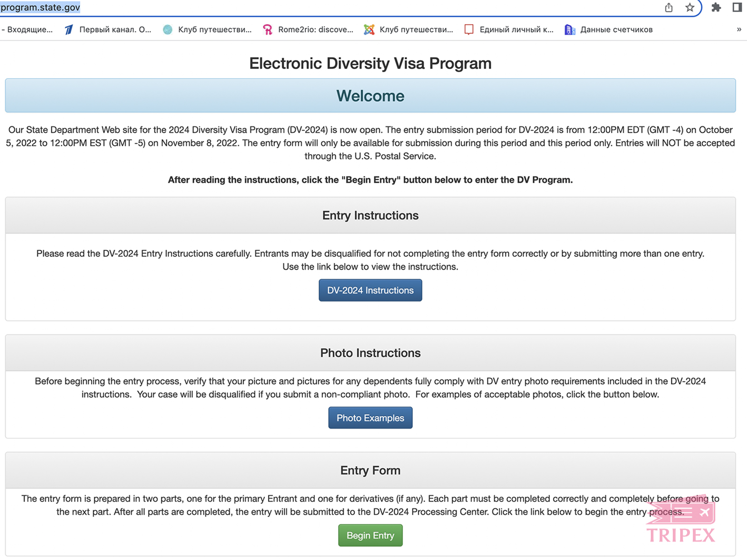The height and width of the screenshot is (560, 747).
Task: Toggle the browser side panel icon
Action: (x=737, y=7)
